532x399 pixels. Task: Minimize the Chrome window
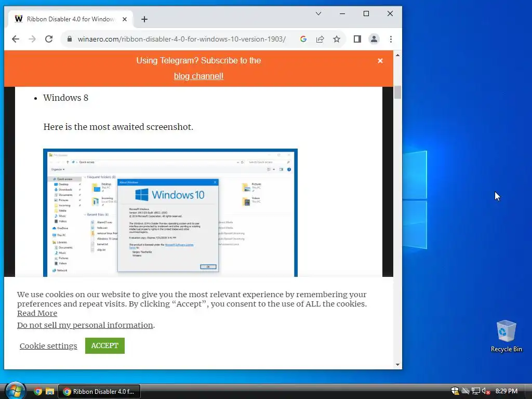click(342, 14)
